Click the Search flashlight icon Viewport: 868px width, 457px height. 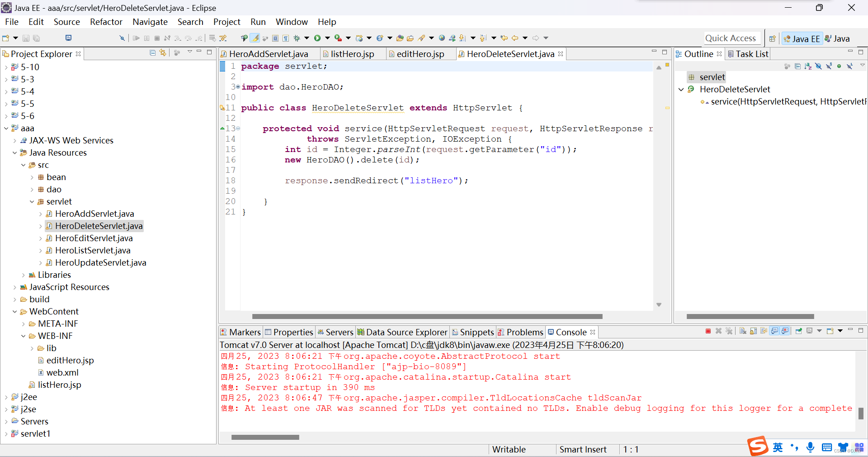[421, 38]
